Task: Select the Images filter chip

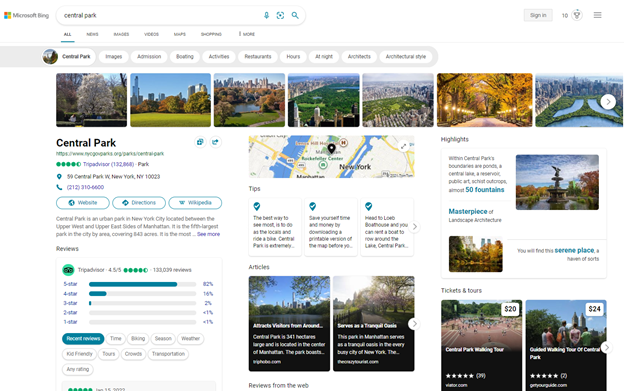Action: click(113, 56)
